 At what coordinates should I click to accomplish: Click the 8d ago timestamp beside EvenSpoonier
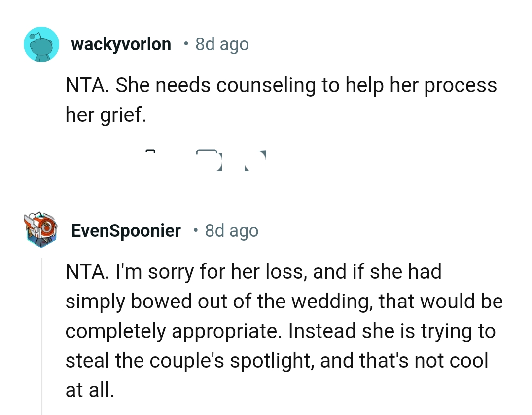tap(231, 230)
